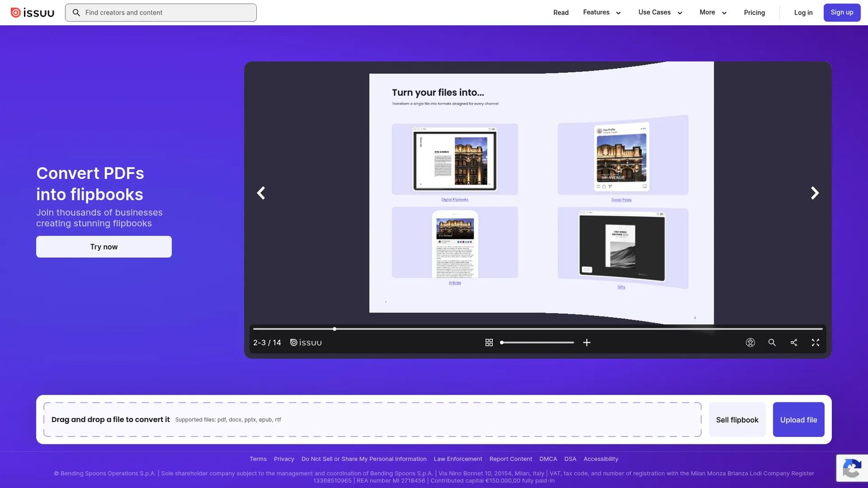Go to next flipbook page arrow

(815, 193)
